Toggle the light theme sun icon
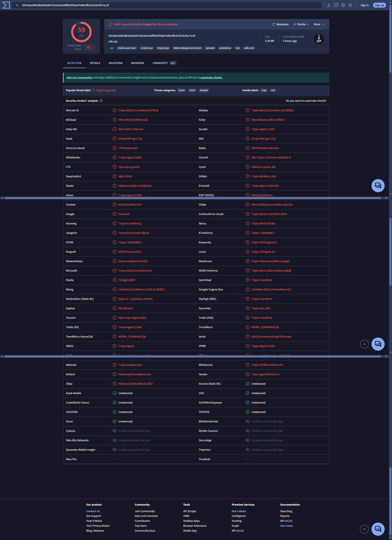The width and height of the screenshot is (392, 540). [350, 5]
